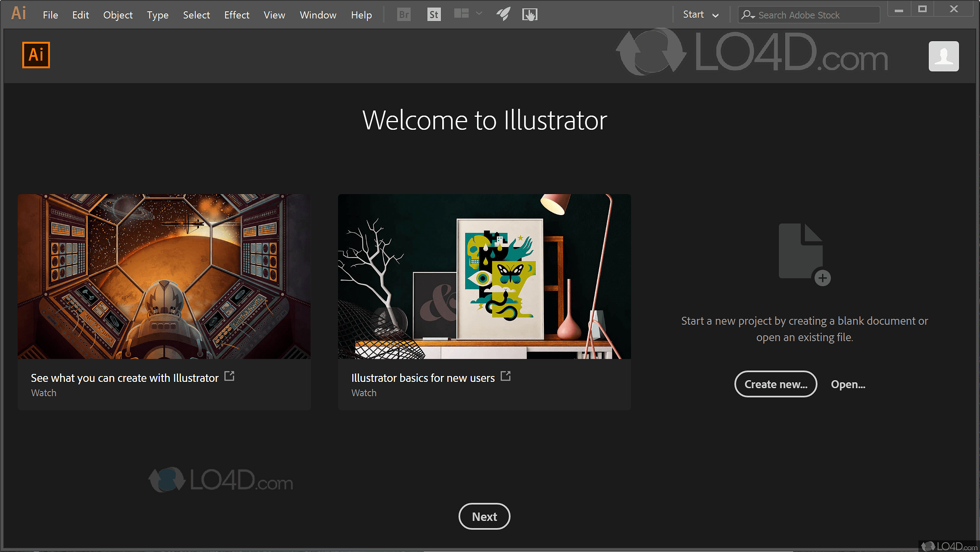Click Watch under Illustrator basics for new users

click(364, 393)
